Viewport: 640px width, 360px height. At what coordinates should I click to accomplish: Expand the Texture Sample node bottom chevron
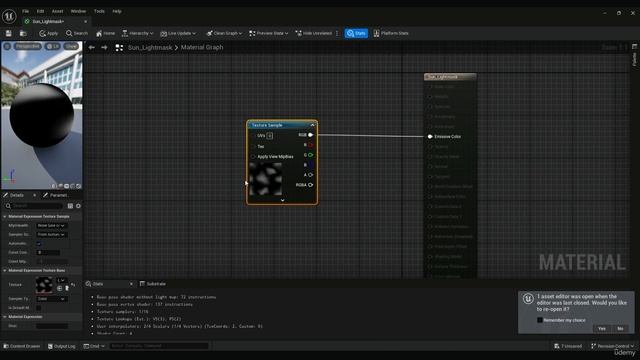point(282,200)
